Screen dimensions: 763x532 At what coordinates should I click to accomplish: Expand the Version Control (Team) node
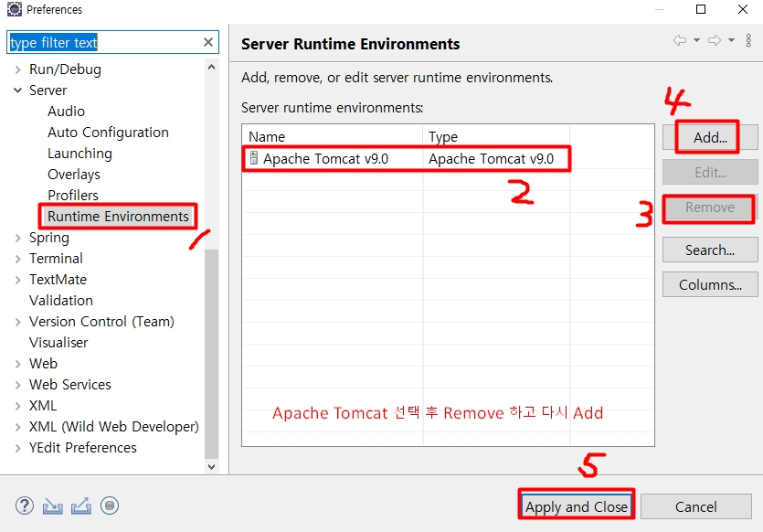pyautogui.click(x=18, y=322)
